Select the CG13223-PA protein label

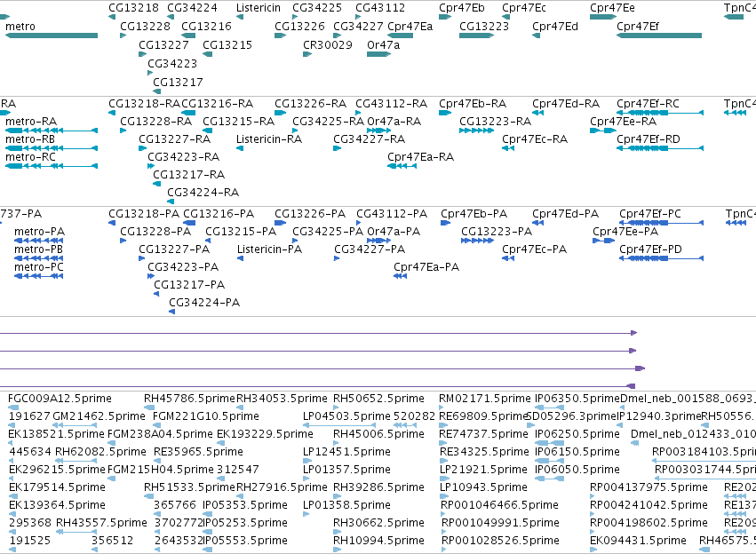(497, 232)
